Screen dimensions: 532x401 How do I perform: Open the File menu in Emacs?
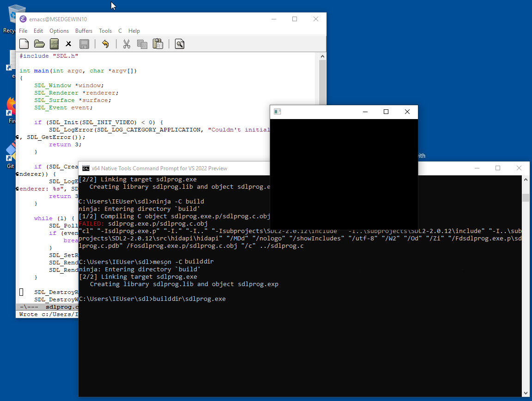pyautogui.click(x=23, y=30)
